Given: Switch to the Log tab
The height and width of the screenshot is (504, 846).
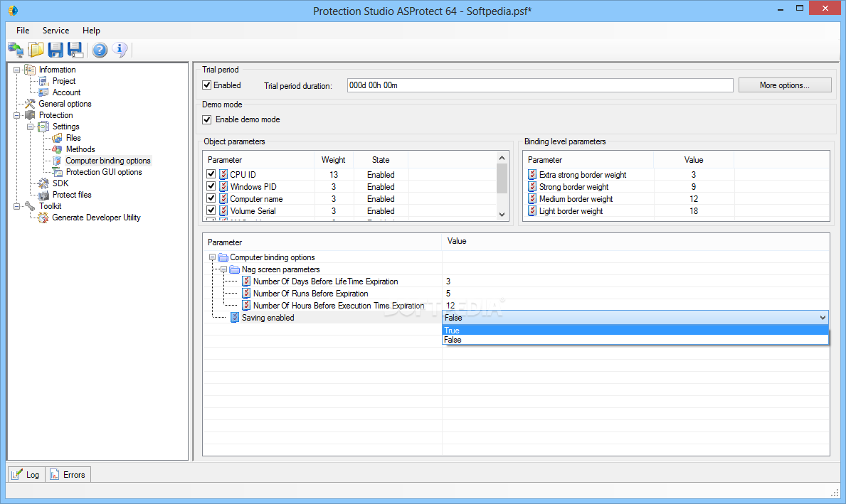Looking at the screenshot, I should (x=26, y=474).
